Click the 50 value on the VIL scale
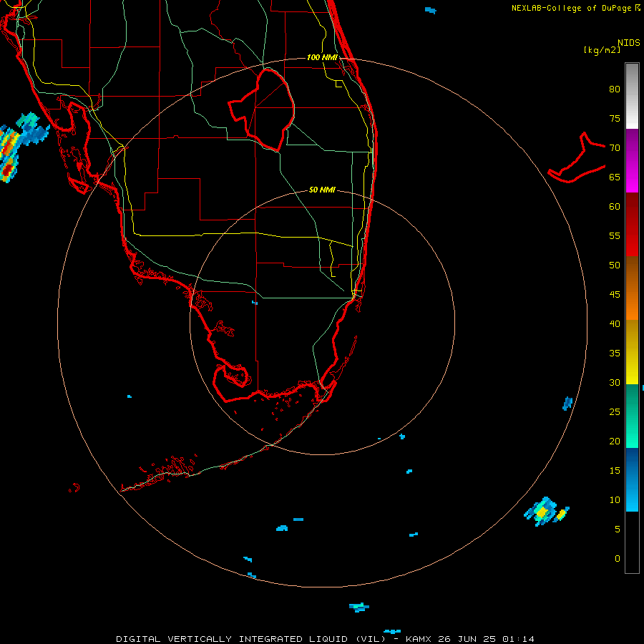This screenshot has height=644, width=644. (615, 265)
